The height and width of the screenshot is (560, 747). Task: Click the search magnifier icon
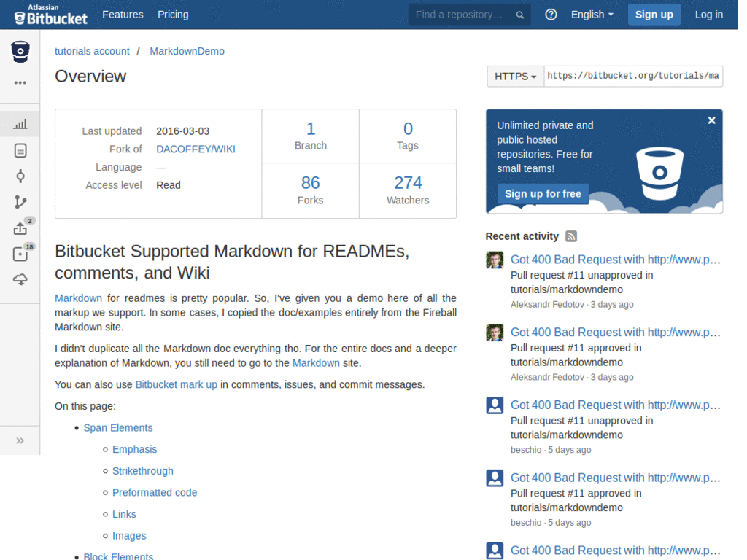519,15
